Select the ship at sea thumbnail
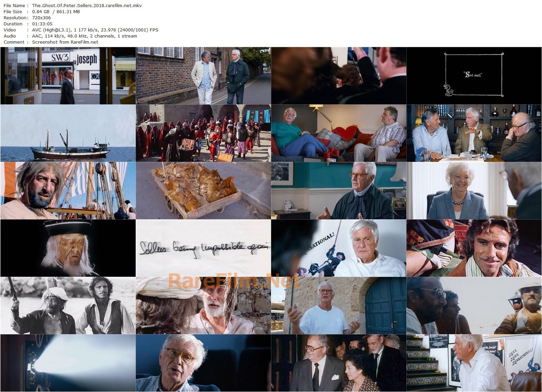The width and height of the screenshot is (542, 392). coord(68,133)
